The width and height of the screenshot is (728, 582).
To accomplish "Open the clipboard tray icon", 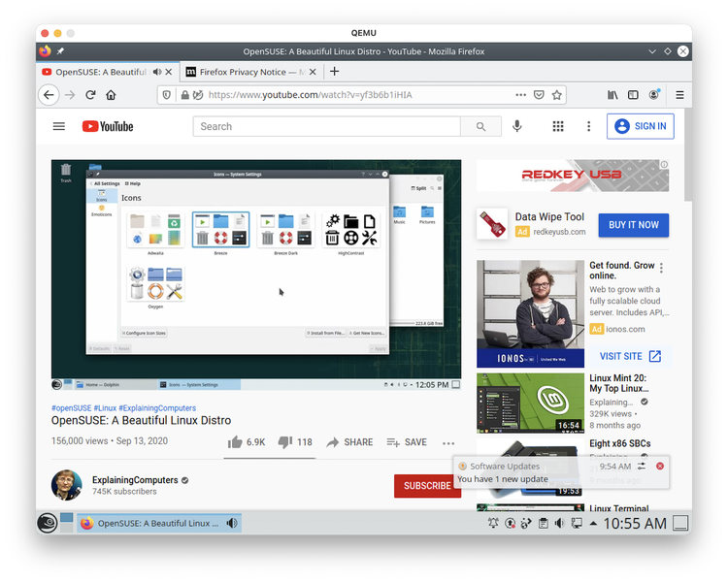I will pyautogui.click(x=543, y=524).
